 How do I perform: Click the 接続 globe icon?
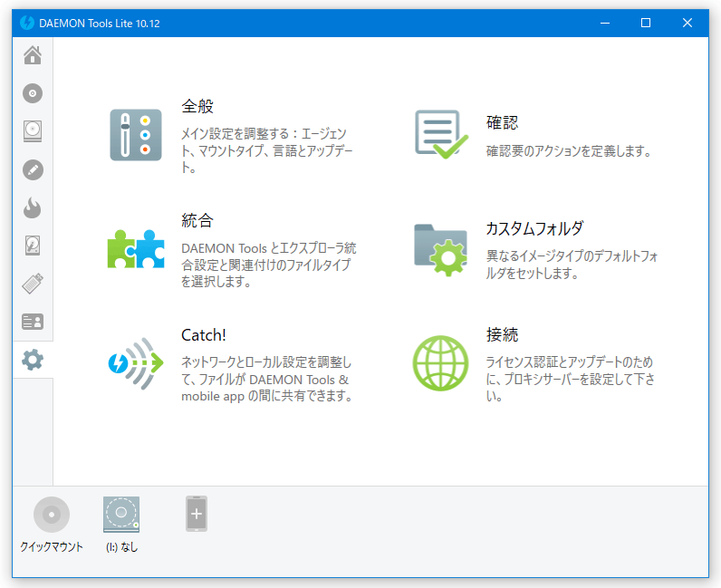coord(440,363)
